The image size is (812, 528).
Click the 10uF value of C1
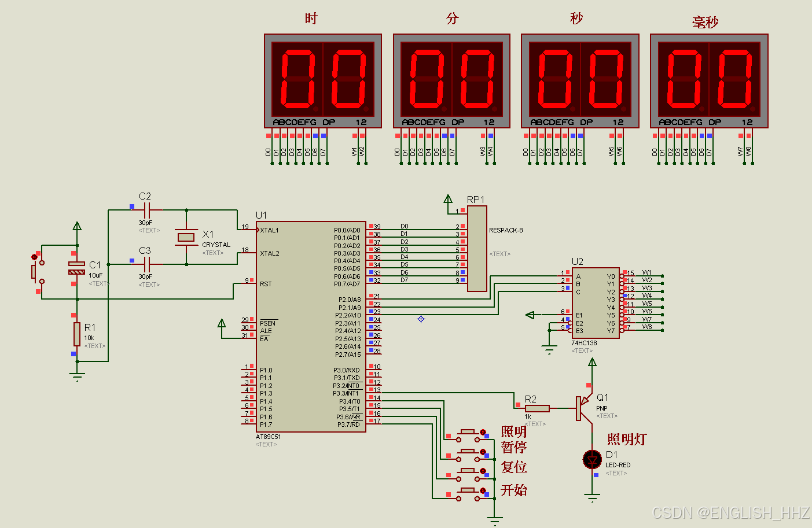[x=95, y=275]
